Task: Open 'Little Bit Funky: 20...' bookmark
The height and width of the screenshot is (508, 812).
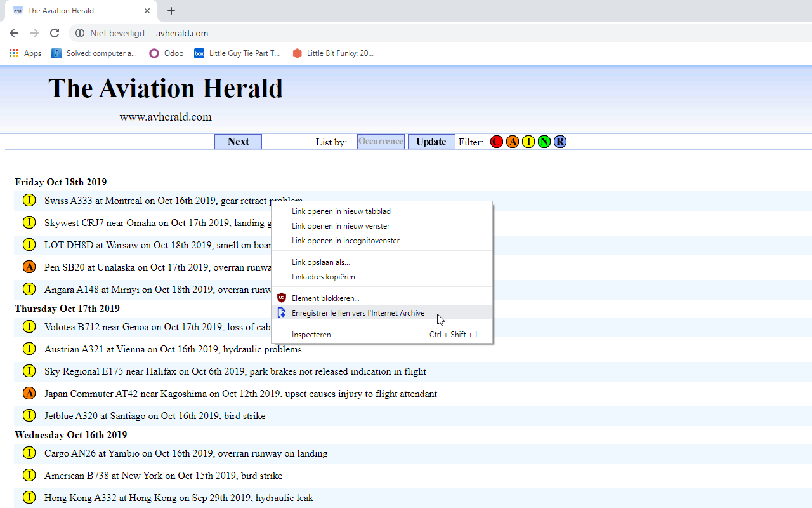Action: coord(333,53)
